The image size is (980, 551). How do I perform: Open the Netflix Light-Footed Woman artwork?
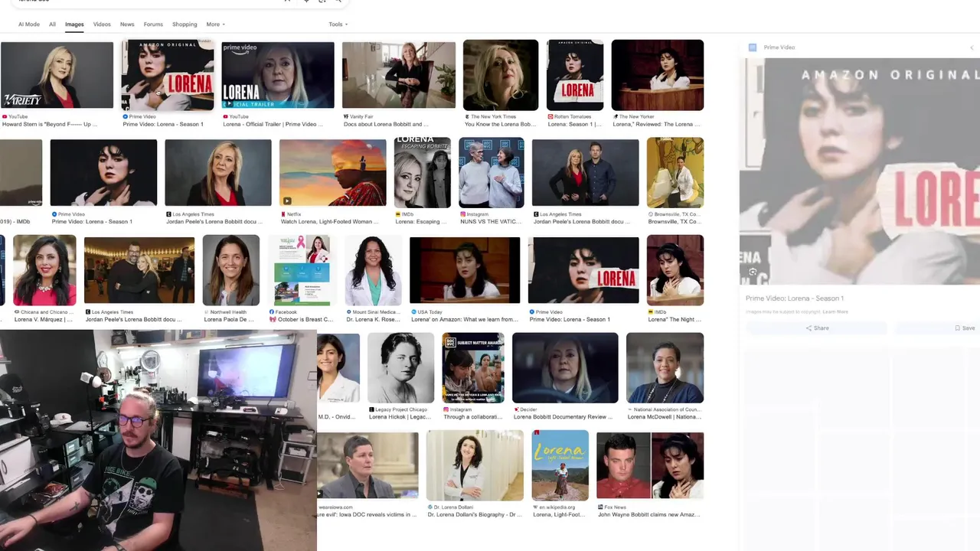pyautogui.click(x=333, y=173)
